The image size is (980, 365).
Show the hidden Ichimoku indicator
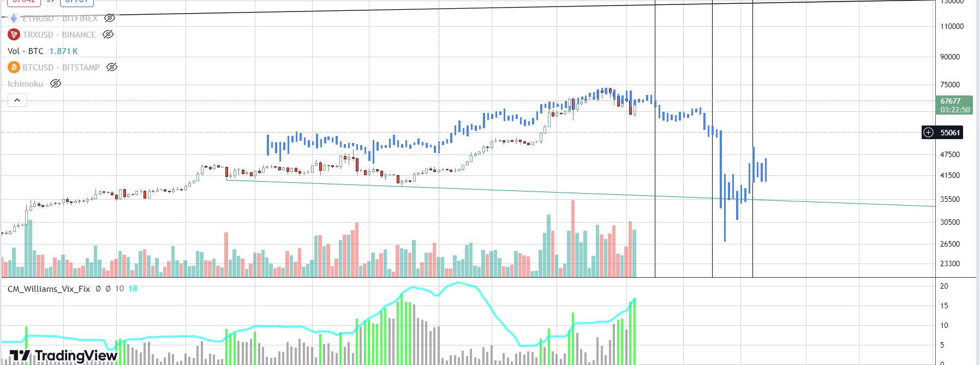click(x=56, y=83)
